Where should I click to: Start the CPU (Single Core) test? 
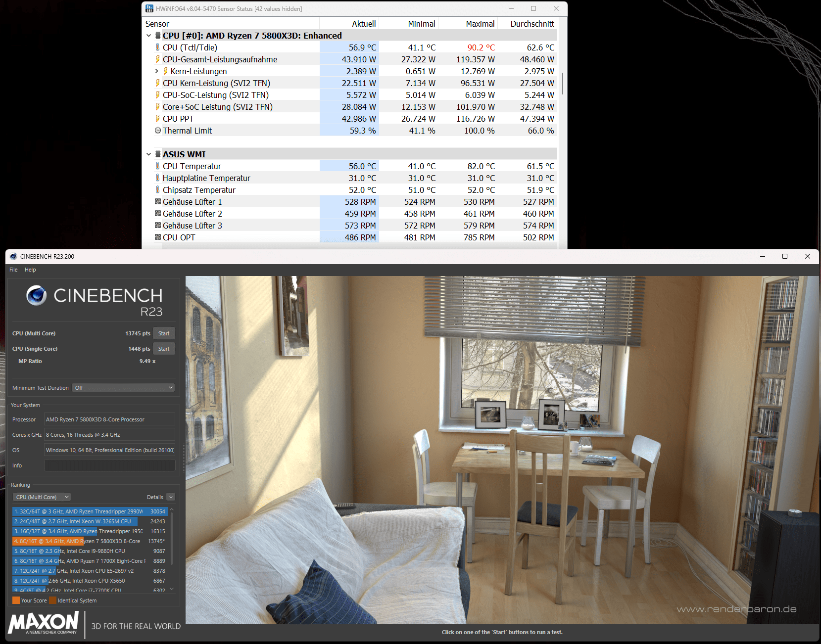164,349
